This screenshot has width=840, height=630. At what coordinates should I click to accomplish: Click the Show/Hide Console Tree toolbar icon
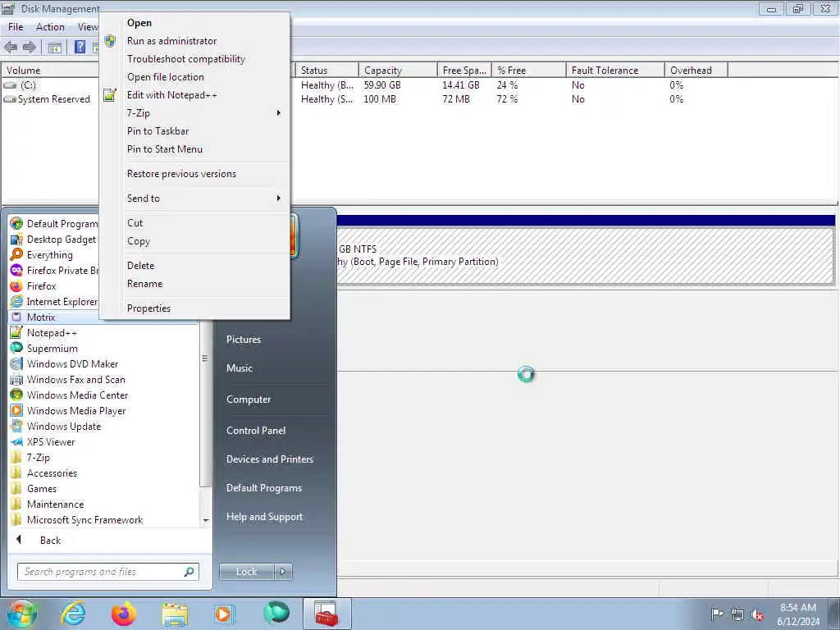tap(55, 47)
